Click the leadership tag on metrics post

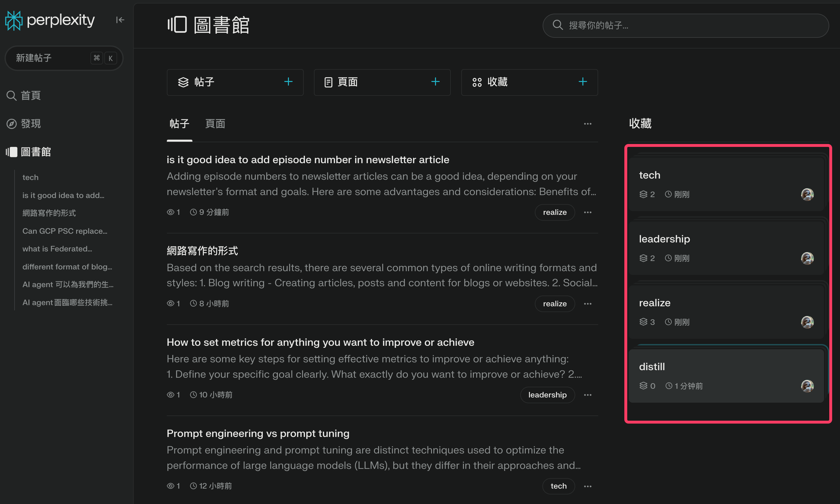(547, 395)
